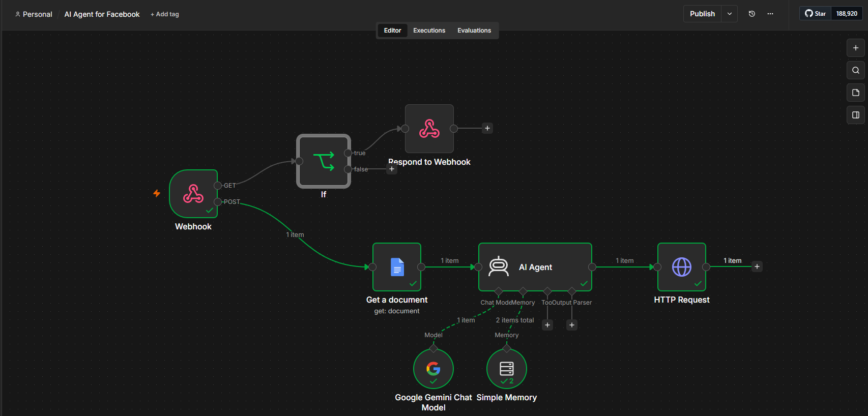Toggle the side panel layout button
Viewport: 868px width, 416px height.
[856, 115]
